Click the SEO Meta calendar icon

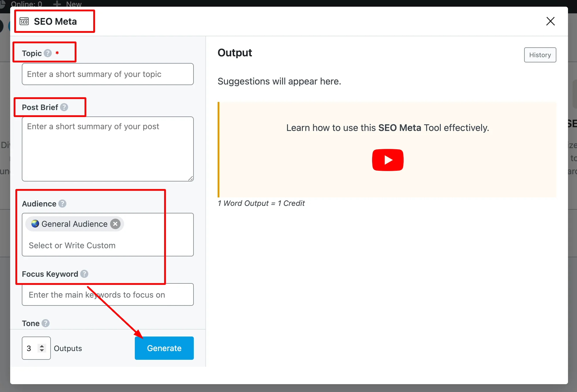(x=24, y=21)
